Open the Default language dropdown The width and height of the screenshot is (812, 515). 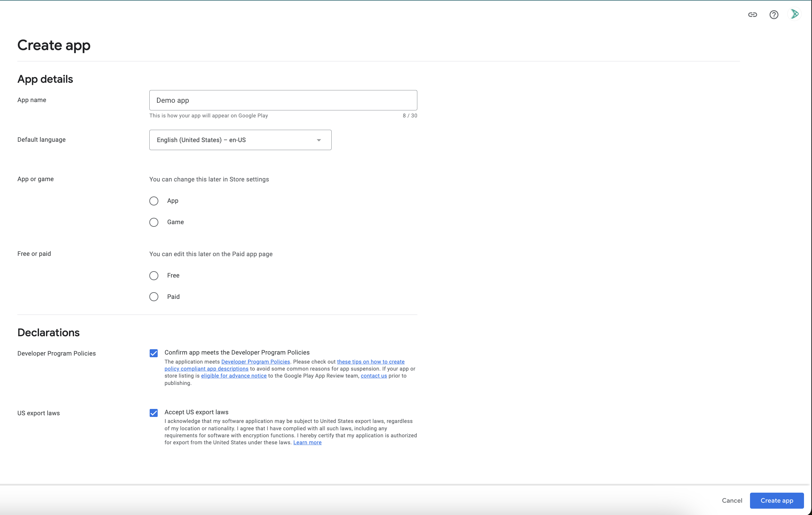240,140
